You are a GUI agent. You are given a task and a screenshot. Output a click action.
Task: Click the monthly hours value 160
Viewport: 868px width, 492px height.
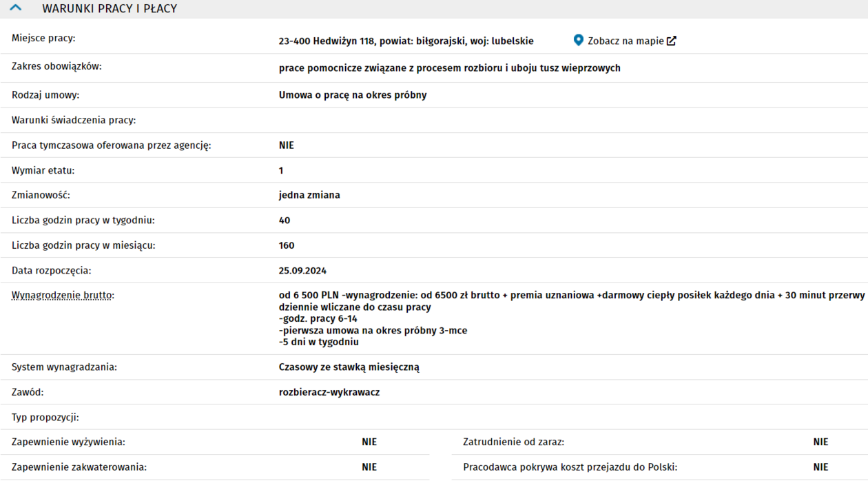(287, 245)
